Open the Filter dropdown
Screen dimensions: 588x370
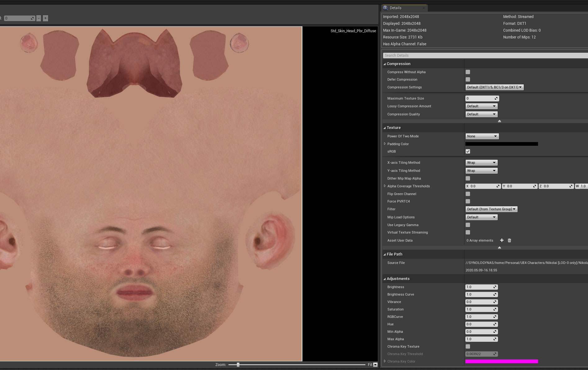click(491, 209)
